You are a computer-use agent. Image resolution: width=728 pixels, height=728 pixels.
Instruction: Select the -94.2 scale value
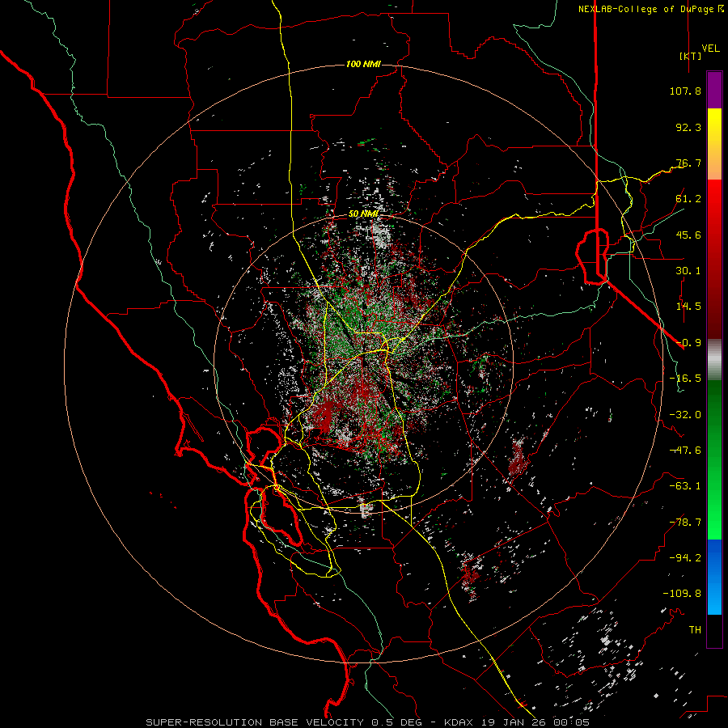coord(685,558)
